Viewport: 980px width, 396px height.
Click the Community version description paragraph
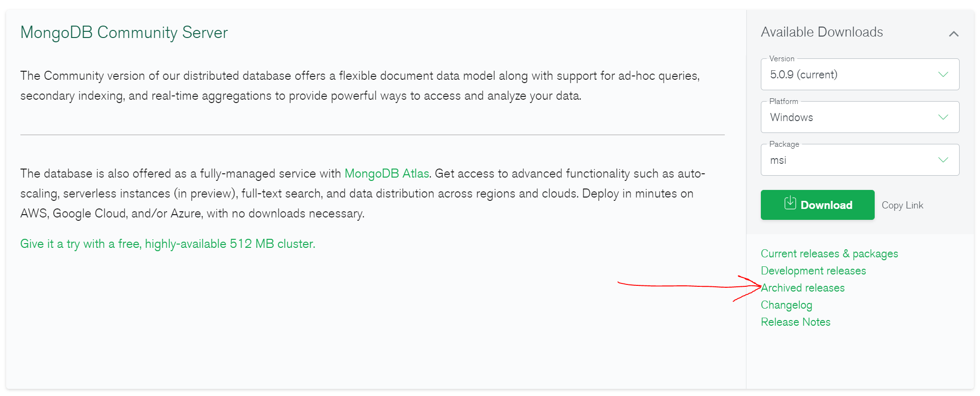tap(360, 85)
